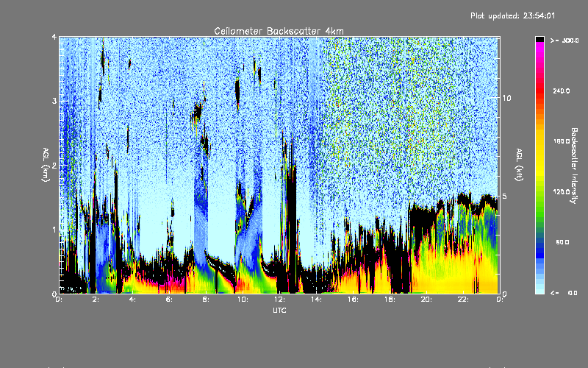
Task: Select the '4:' UTC time tick
Action: tap(132, 300)
